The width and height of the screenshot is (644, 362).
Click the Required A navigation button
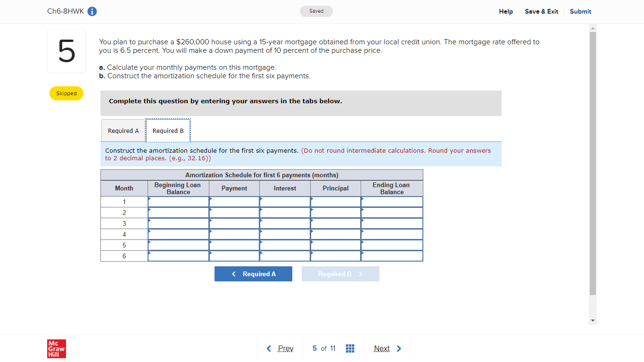click(x=253, y=273)
